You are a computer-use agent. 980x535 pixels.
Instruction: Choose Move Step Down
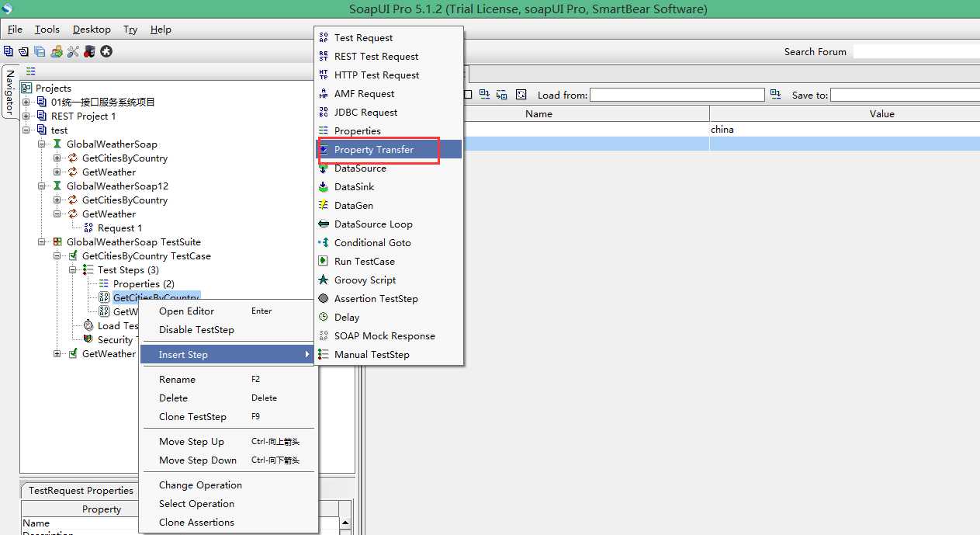pyautogui.click(x=228, y=460)
